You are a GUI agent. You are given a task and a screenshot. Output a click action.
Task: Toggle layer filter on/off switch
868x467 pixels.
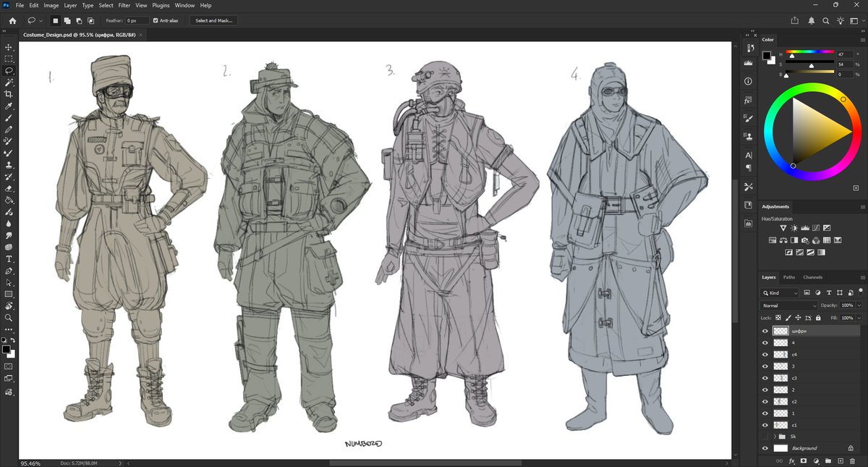coord(860,293)
